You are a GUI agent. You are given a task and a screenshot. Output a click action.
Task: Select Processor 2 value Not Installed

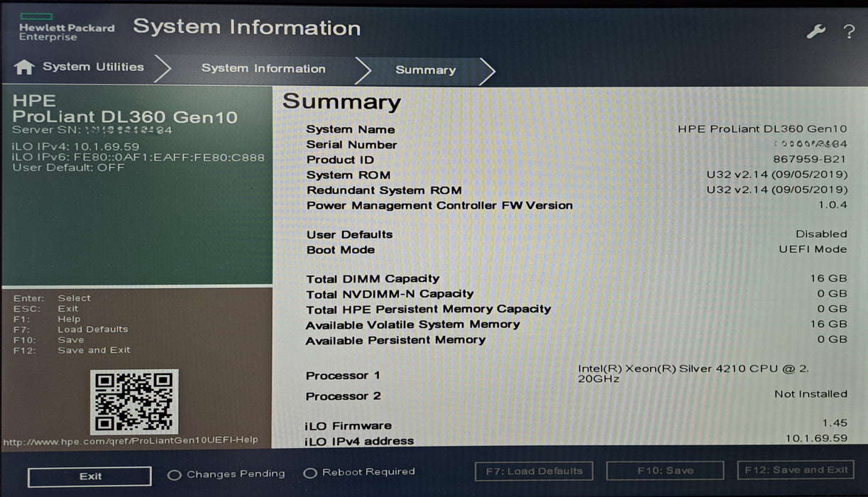point(811,394)
